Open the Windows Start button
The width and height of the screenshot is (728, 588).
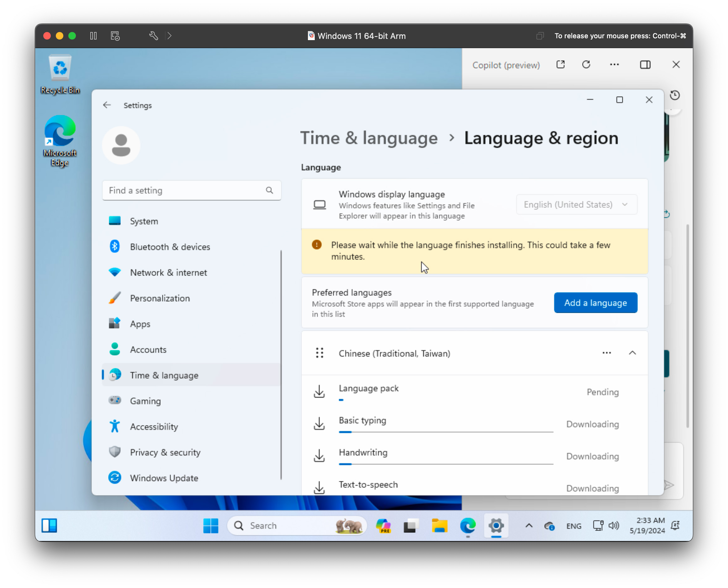click(x=210, y=526)
